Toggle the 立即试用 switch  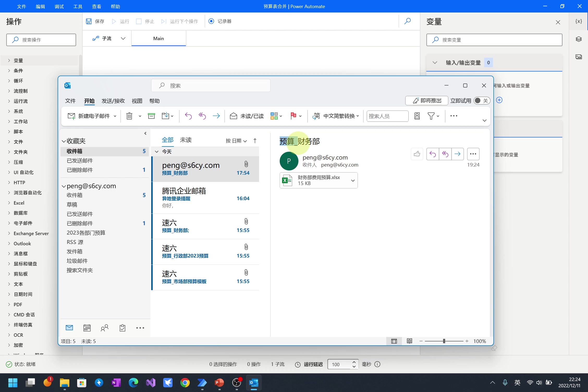pos(481,101)
